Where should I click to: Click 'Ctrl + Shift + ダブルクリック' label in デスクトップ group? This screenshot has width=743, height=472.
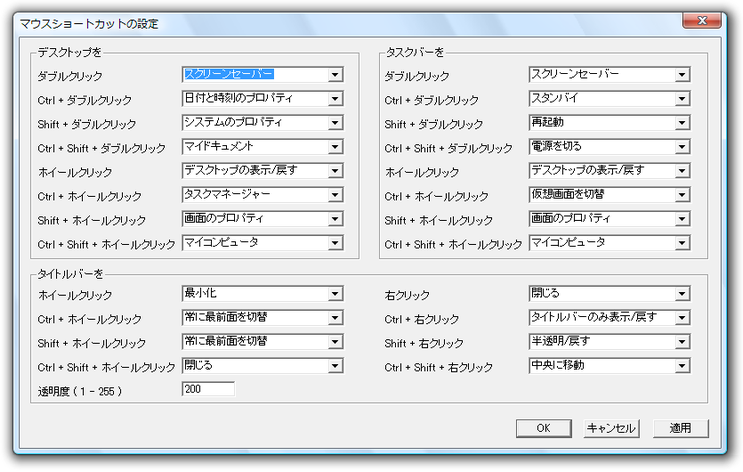(x=101, y=148)
